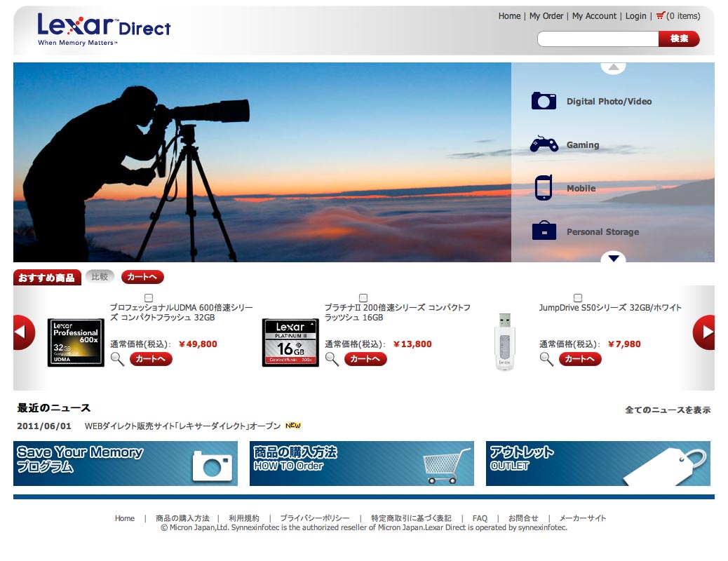Image resolution: width=728 pixels, height=561 pixels.
Task: Open Save Your Memory プログラム banner
Action: [x=126, y=464]
